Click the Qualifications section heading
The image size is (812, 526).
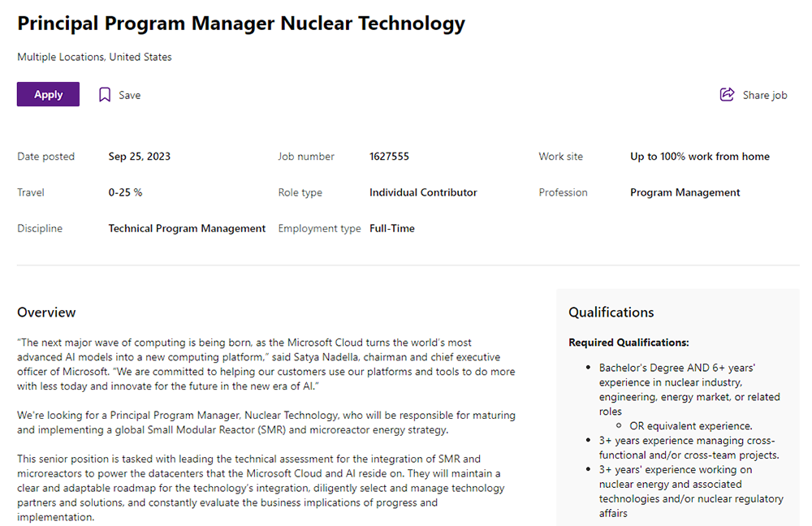tap(611, 313)
